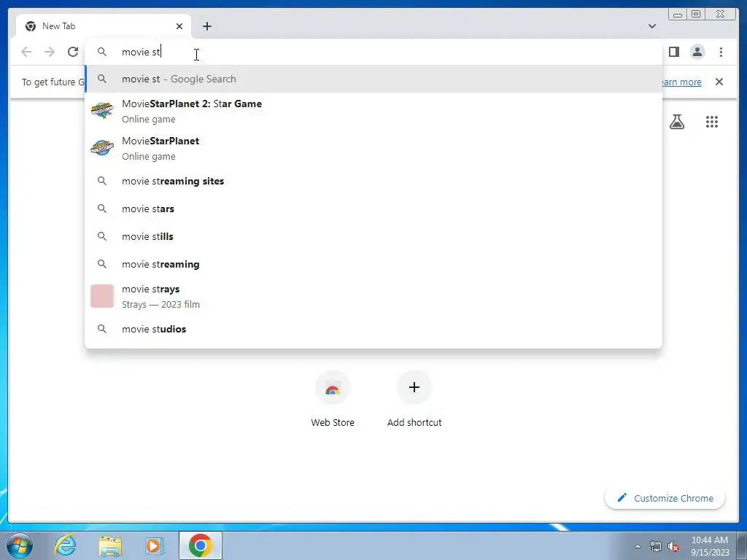The width and height of the screenshot is (747, 560).
Task: Go forward using the forward arrow
Action: click(50, 52)
